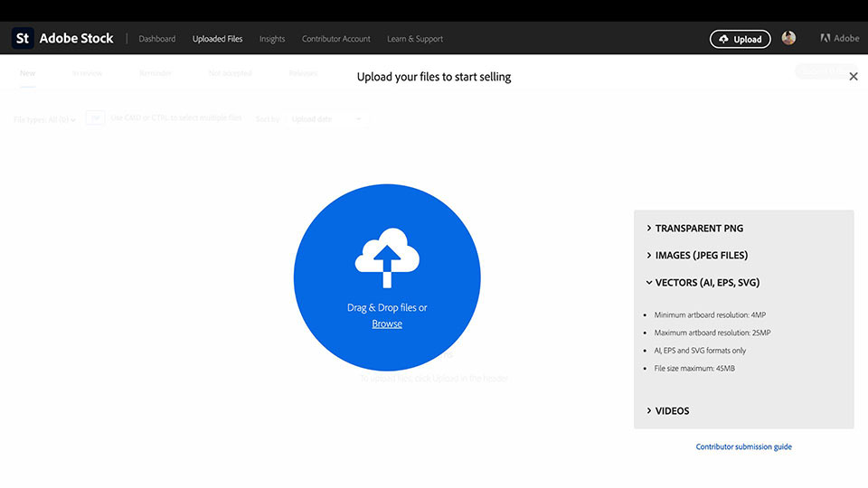Click 'Upload your files to start selling' heading
The height and width of the screenshot is (488, 868).
click(434, 77)
